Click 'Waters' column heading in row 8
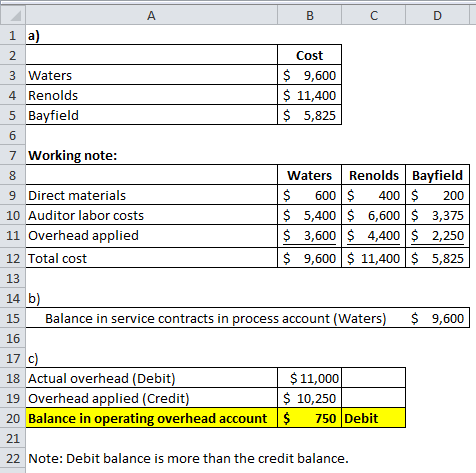This screenshot has height=473, width=476. coord(309,175)
